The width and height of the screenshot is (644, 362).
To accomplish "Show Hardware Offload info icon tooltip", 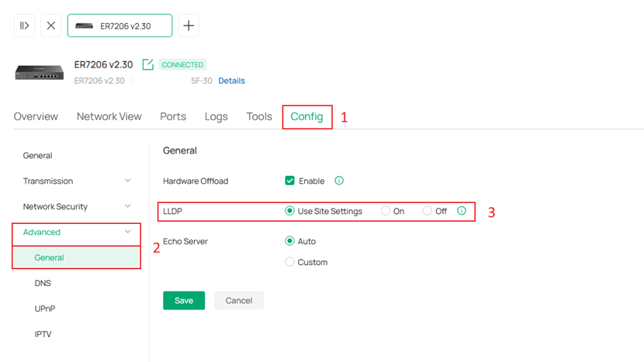I will click(339, 181).
